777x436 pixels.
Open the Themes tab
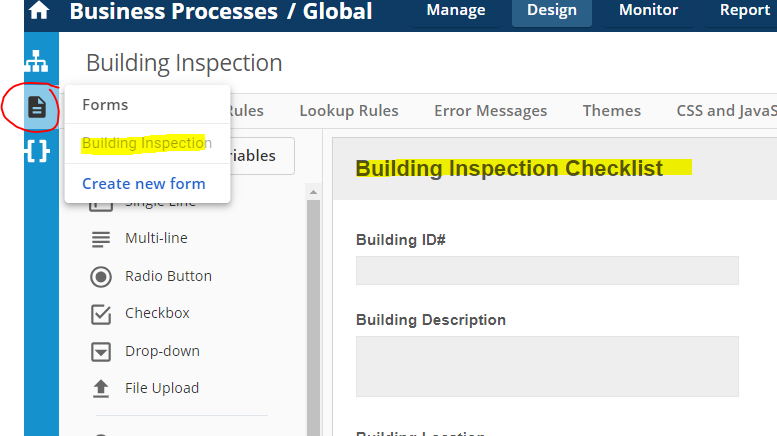click(x=611, y=110)
